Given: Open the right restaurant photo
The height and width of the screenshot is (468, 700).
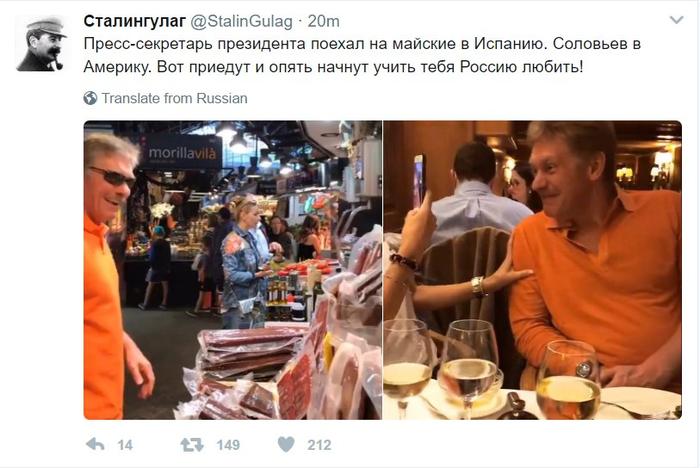Looking at the screenshot, I should (x=533, y=270).
